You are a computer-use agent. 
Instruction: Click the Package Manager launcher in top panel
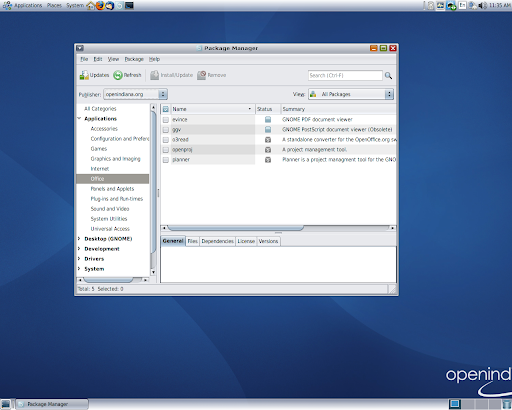point(119,5)
